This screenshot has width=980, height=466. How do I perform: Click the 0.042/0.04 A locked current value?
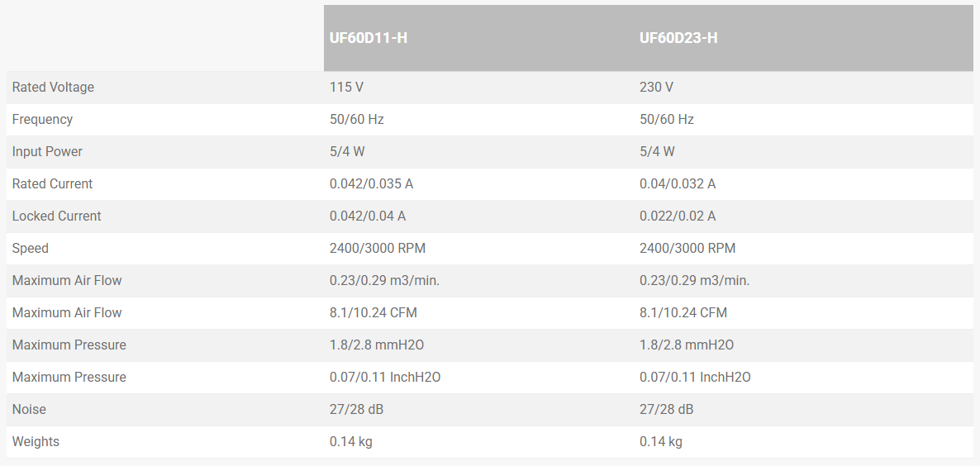(x=368, y=216)
